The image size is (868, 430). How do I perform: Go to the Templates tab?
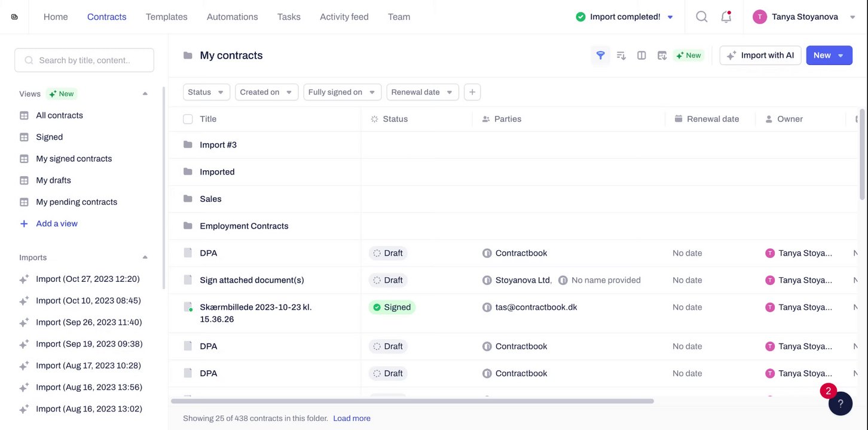(x=166, y=17)
